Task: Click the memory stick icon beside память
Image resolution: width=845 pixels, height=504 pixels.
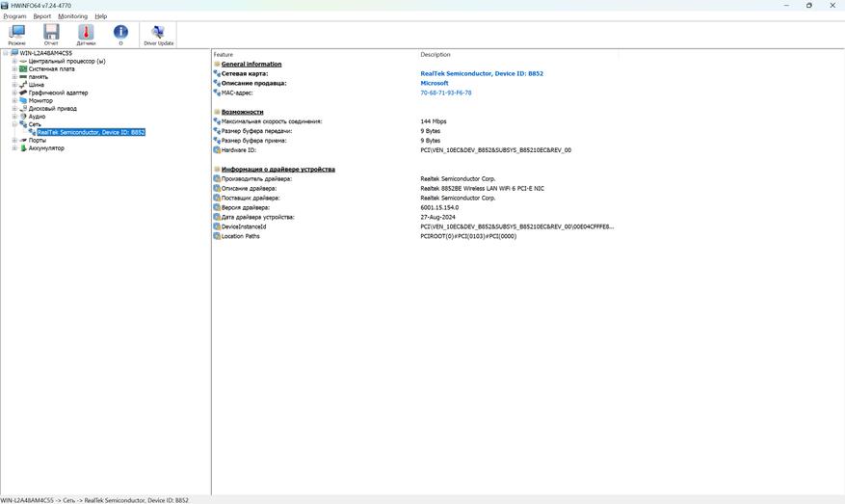Action: [x=23, y=77]
